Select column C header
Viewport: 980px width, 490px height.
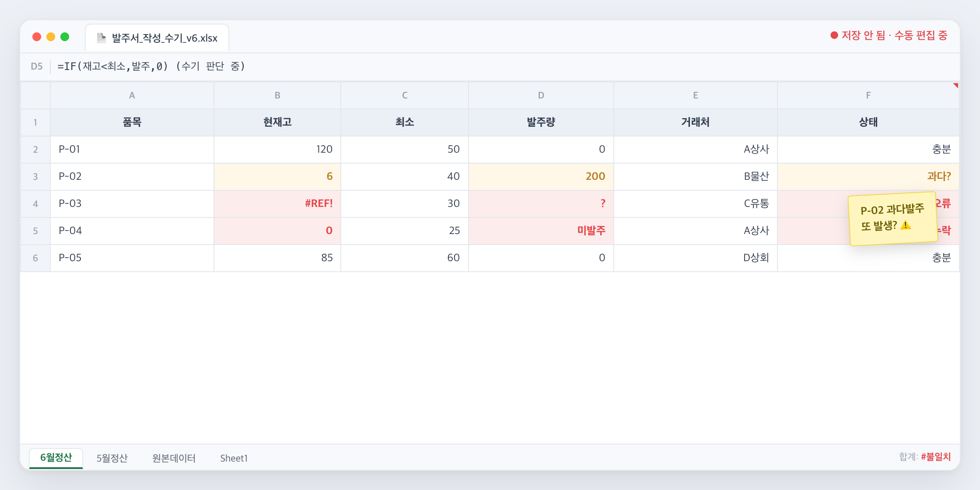(405, 95)
